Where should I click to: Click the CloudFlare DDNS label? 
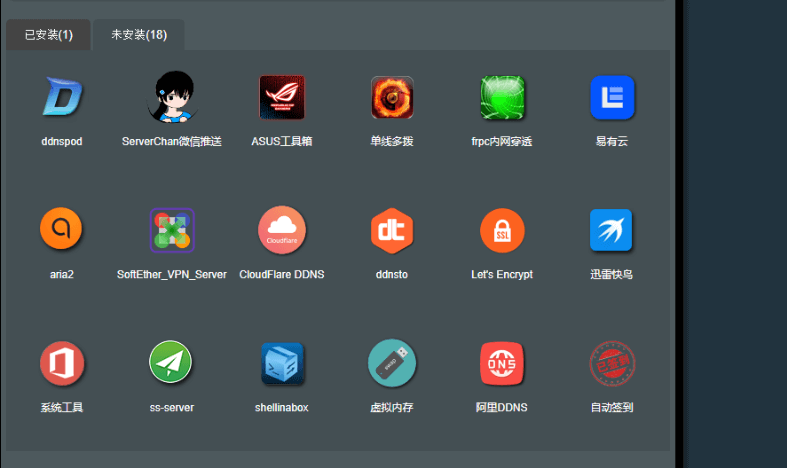click(282, 274)
